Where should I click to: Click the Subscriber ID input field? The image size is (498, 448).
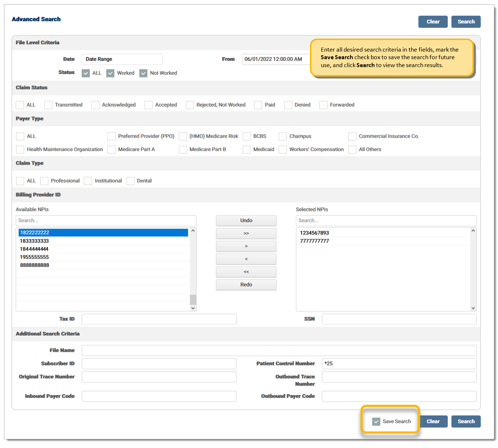point(159,364)
